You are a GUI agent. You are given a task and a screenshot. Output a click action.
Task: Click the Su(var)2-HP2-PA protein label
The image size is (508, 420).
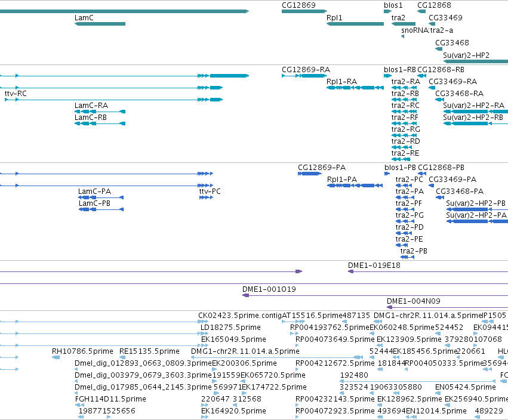[476, 215]
